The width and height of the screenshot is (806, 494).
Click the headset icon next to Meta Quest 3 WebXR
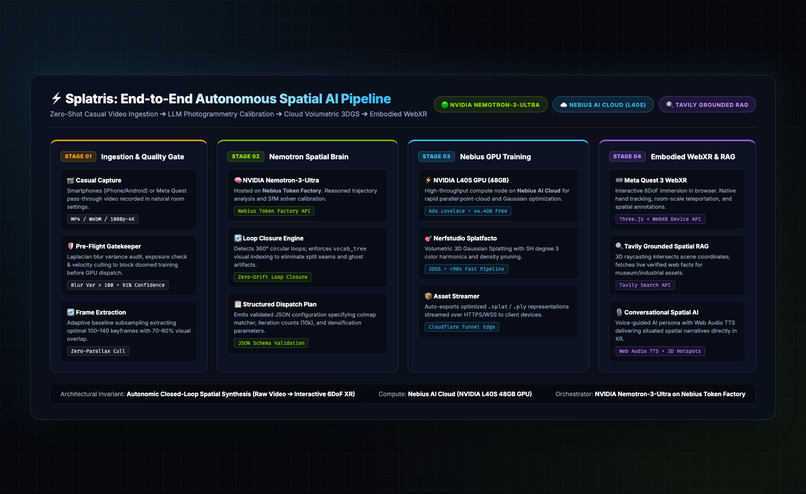[619, 180]
